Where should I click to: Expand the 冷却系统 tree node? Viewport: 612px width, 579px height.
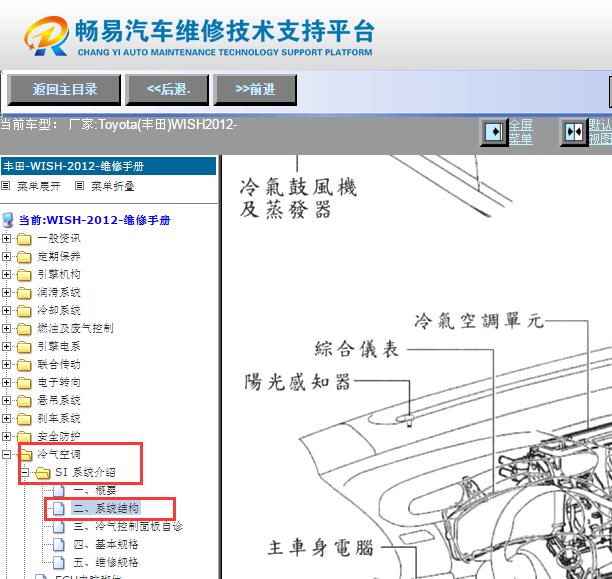click(x=6, y=310)
